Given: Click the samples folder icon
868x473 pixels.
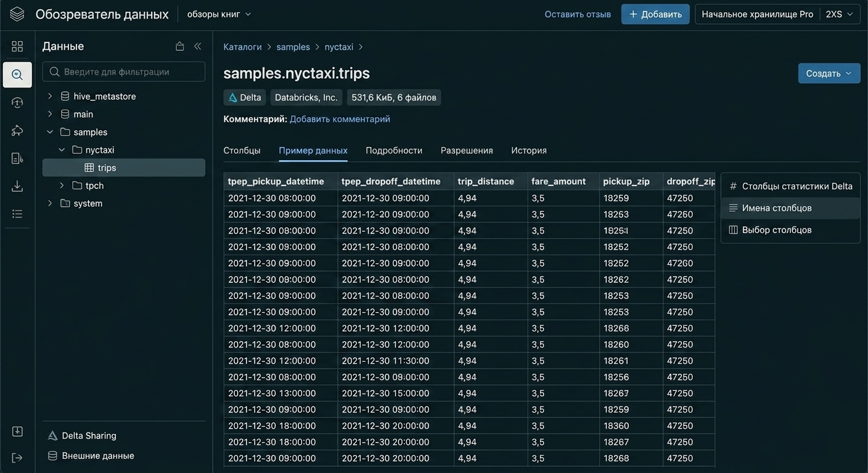Looking at the screenshot, I should pyautogui.click(x=65, y=132).
